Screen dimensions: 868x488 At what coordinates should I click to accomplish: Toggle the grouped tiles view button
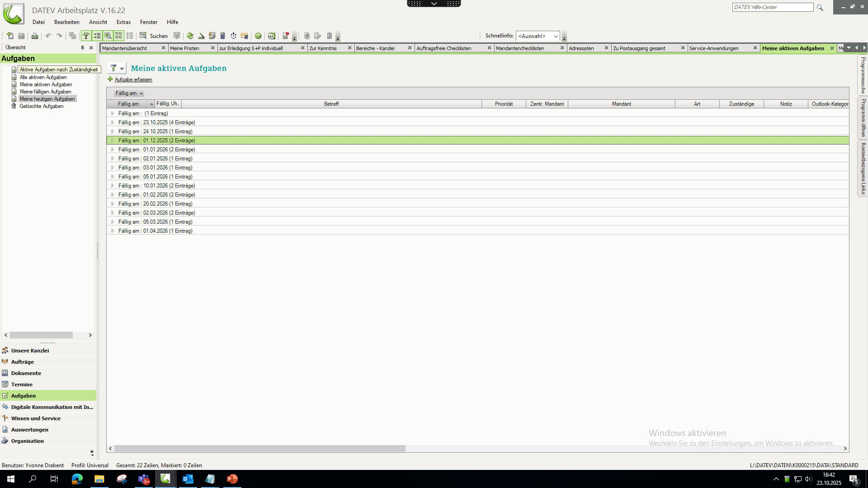pyautogui.click(x=119, y=36)
